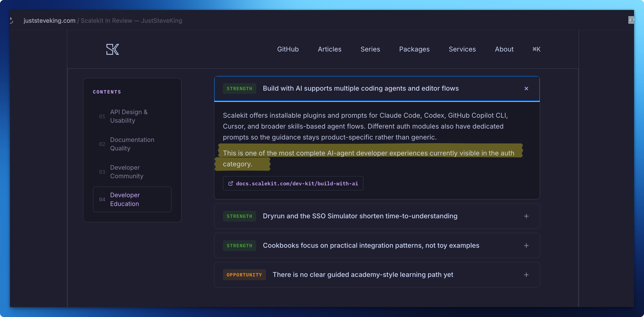Click the juststeveking.com address text
644x317 pixels.
point(50,20)
